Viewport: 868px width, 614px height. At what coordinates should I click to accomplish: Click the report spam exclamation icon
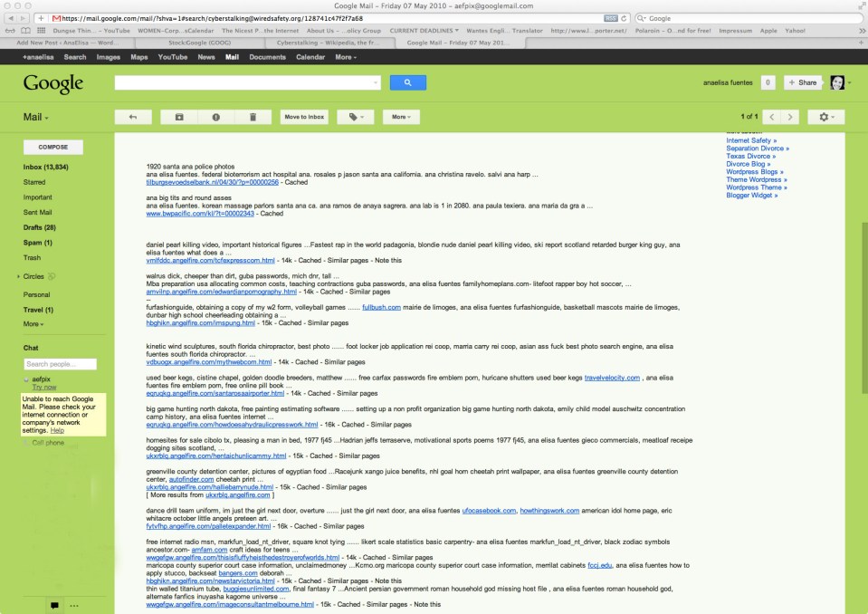coord(215,117)
